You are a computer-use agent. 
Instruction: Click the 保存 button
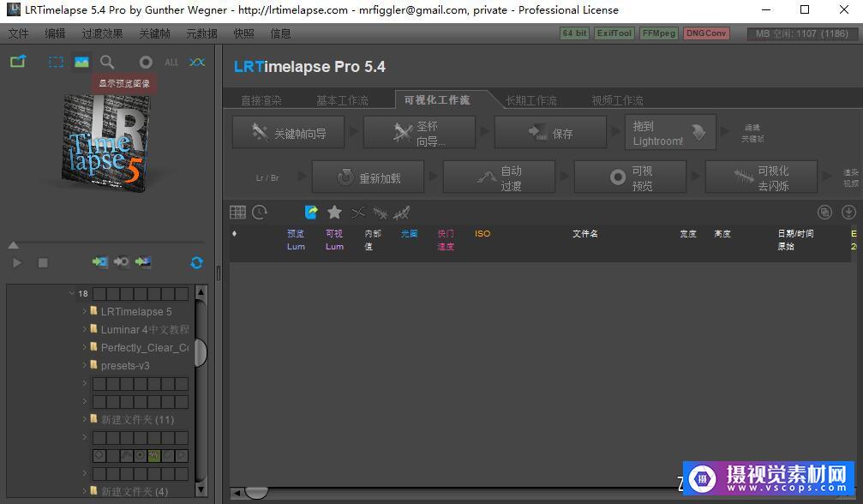[550, 132]
